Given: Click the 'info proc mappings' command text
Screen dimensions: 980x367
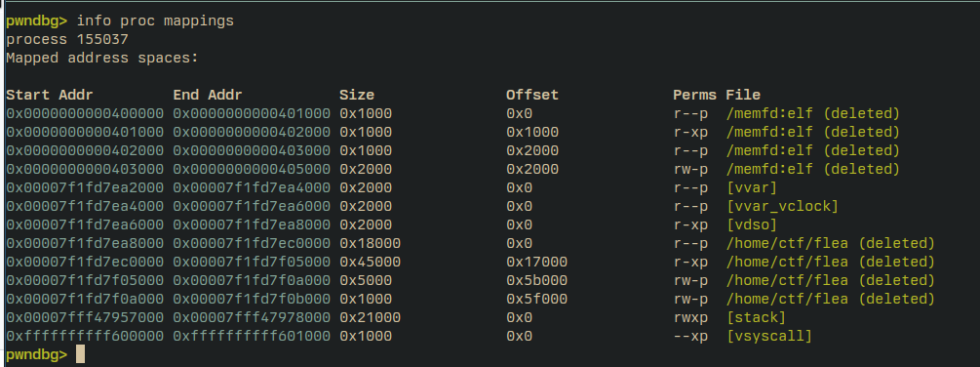Looking at the screenshot, I should [155, 20].
